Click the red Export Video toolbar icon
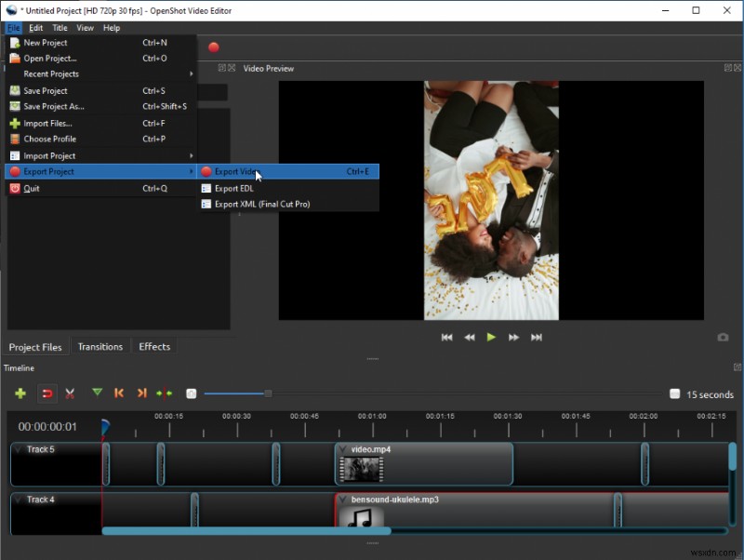This screenshot has width=744, height=560. click(214, 47)
